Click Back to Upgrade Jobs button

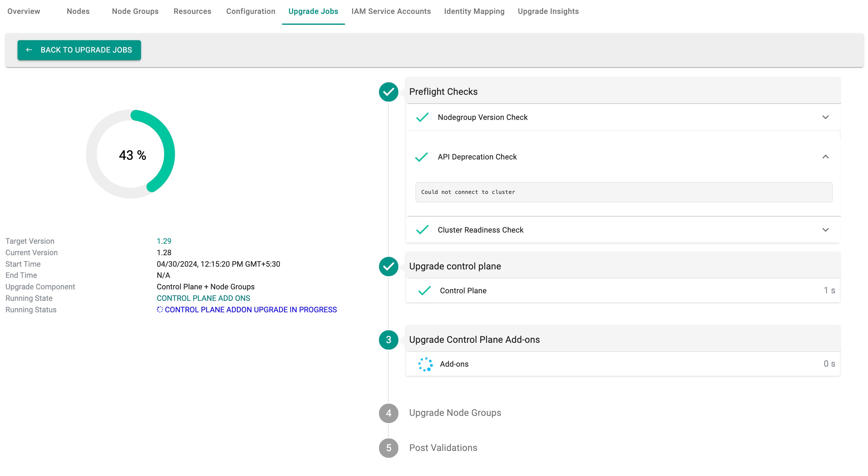79,50
